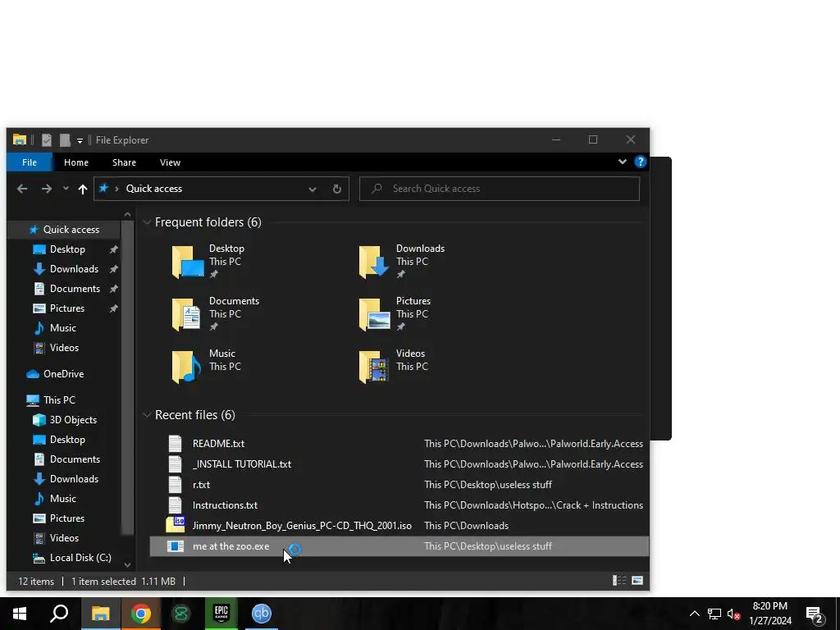The height and width of the screenshot is (630, 840).
Task: Click Quick access in the address bar
Action: pos(153,189)
